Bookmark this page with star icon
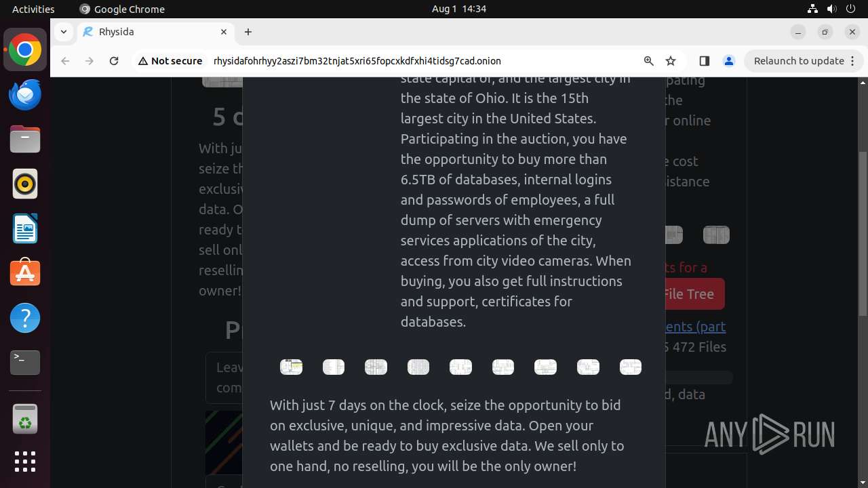The image size is (868, 488). click(x=671, y=61)
